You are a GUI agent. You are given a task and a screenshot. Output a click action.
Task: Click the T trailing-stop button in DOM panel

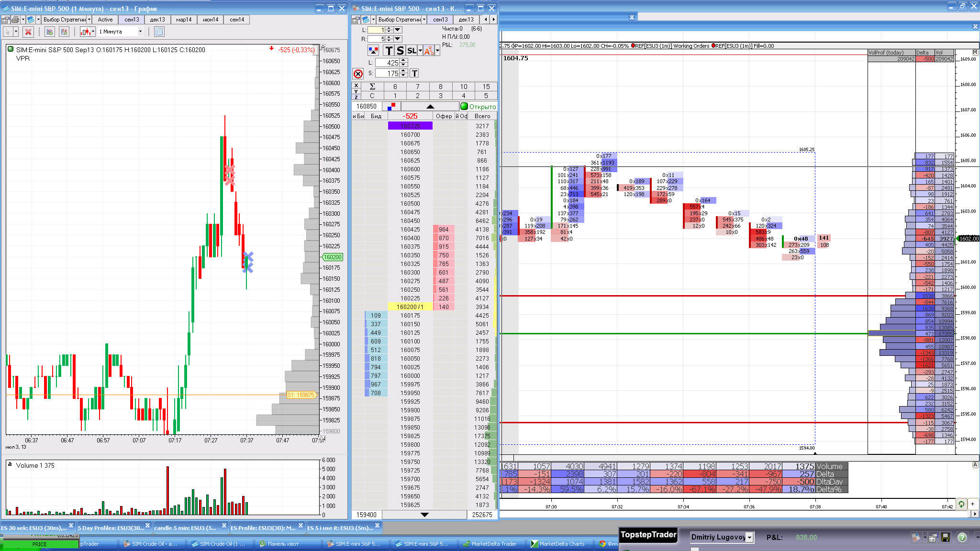click(x=389, y=51)
